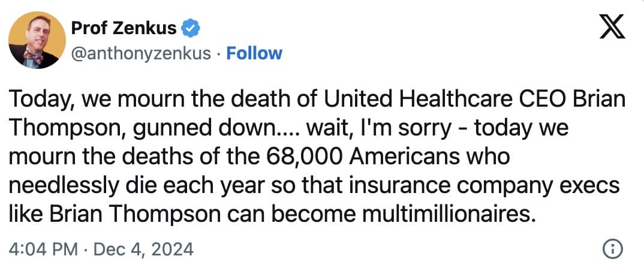Click the X logo icon
The image size is (644, 271).
click(x=612, y=28)
